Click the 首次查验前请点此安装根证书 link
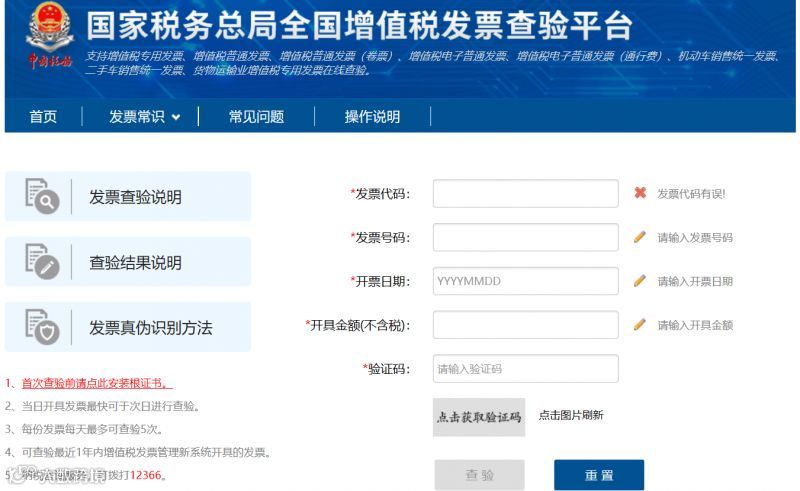Screen dimensions: 800x491 coord(97,383)
